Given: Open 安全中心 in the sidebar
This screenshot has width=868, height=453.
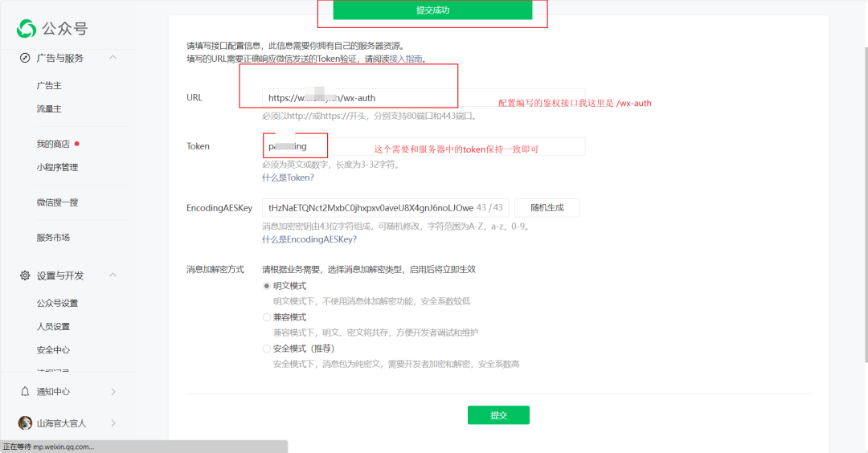Looking at the screenshot, I should pos(53,349).
